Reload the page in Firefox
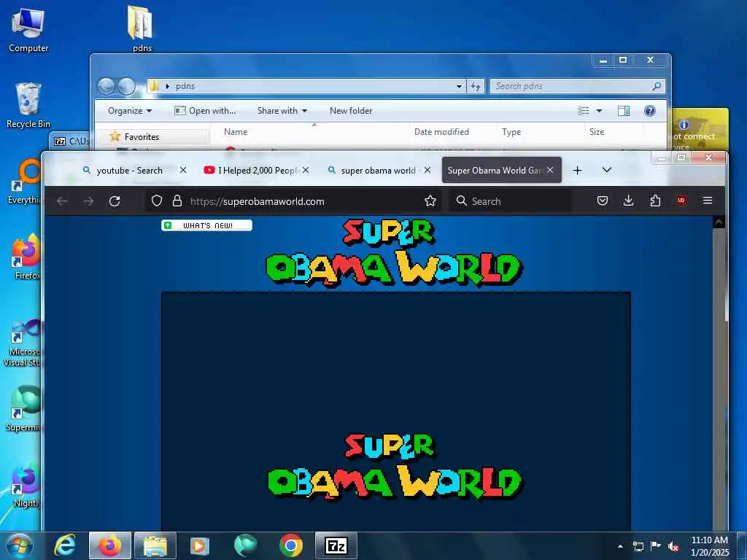 pos(115,201)
